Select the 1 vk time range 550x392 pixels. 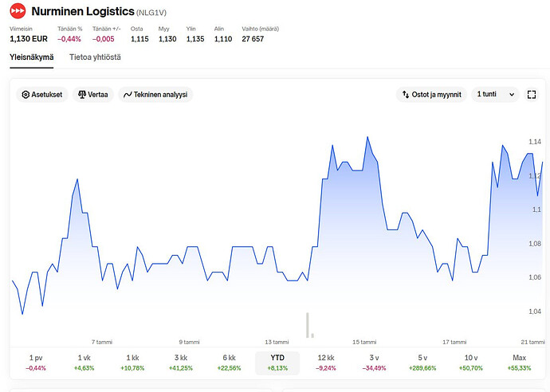pos(84,363)
